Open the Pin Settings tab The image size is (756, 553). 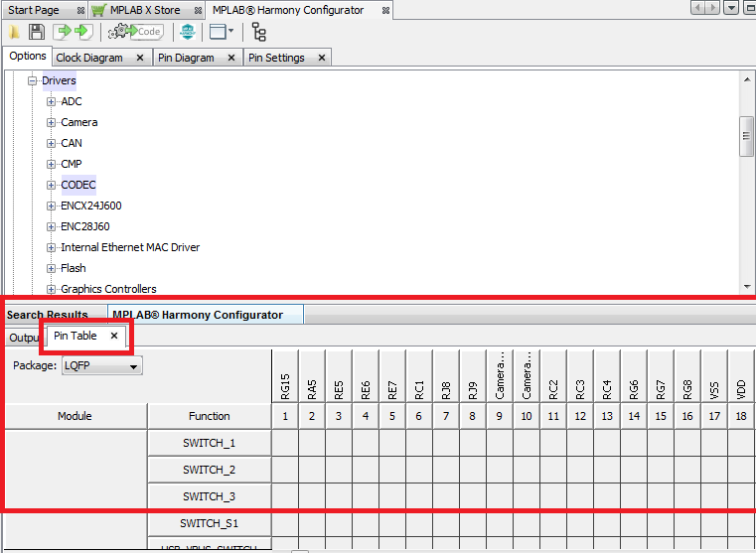coord(276,58)
